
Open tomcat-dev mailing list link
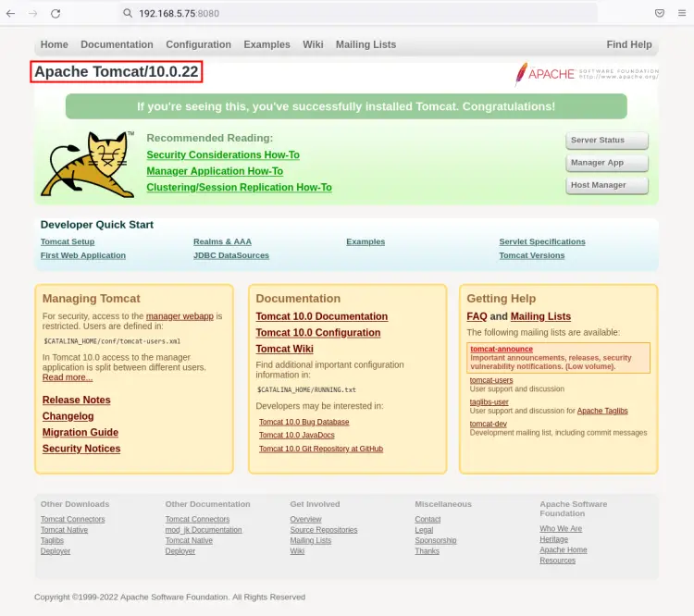coord(488,424)
